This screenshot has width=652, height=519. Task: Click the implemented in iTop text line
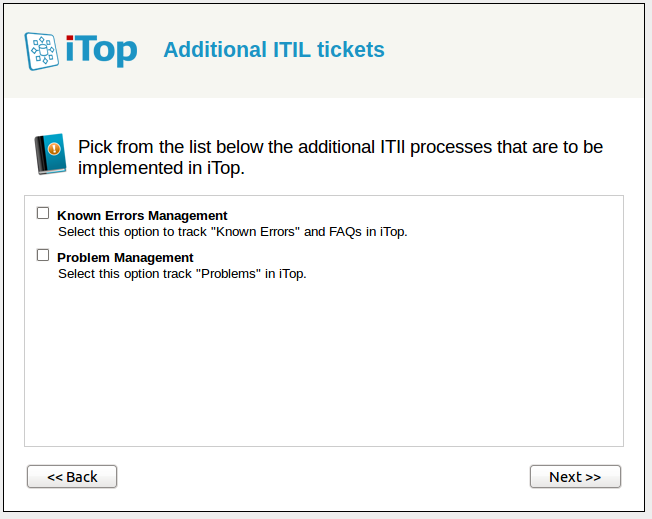[x=161, y=168]
